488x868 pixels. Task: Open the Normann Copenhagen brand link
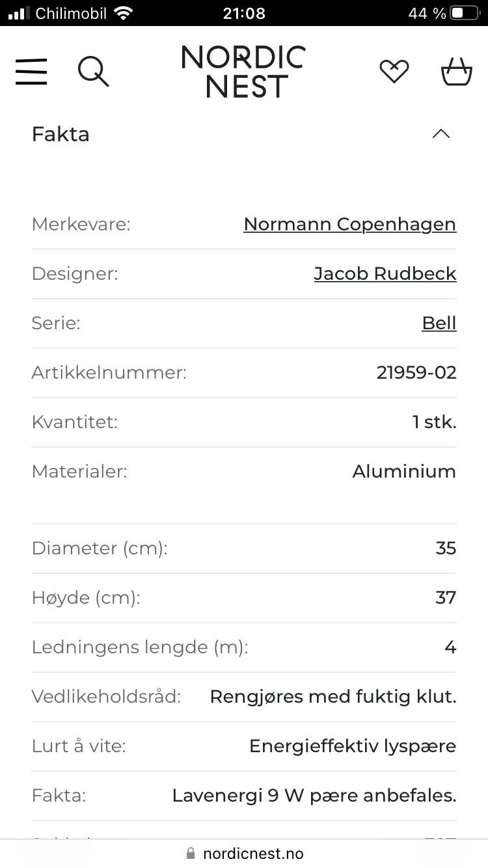pyautogui.click(x=350, y=224)
